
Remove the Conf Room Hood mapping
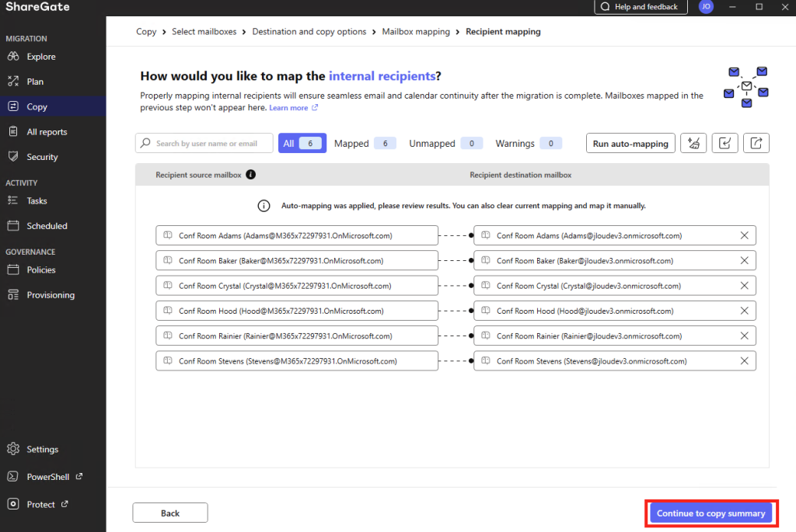(x=744, y=311)
